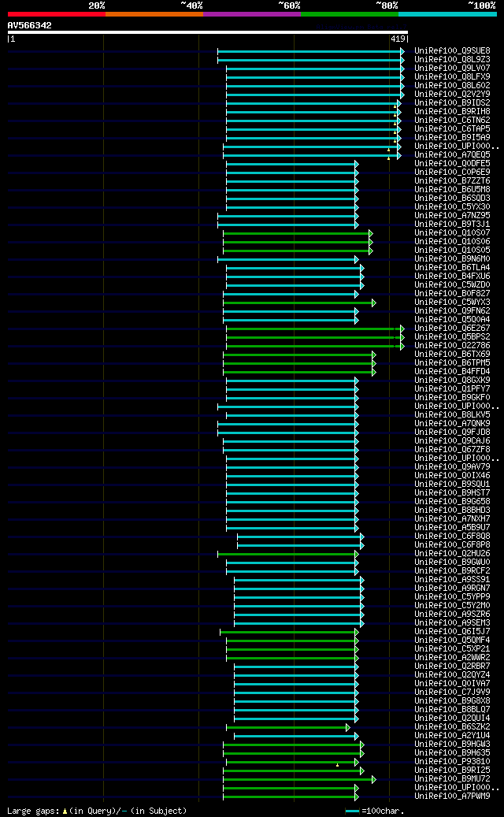This screenshot has height=817, width=504.
Task: Open hit UniRef100_Q8LFX9
Action: 452,77
